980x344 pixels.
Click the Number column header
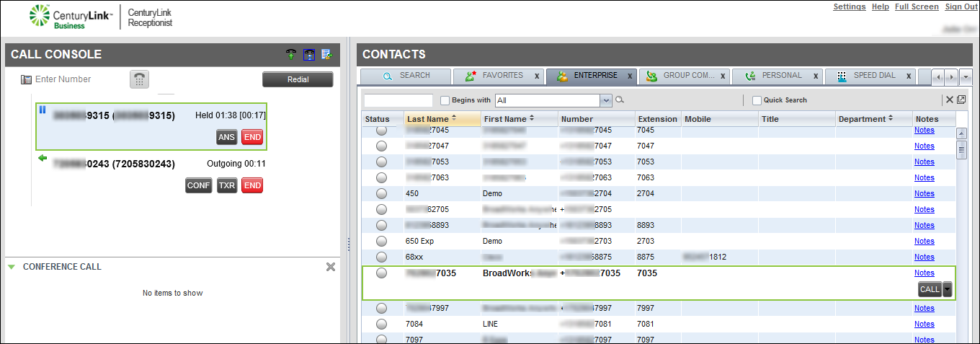click(595, 119)
